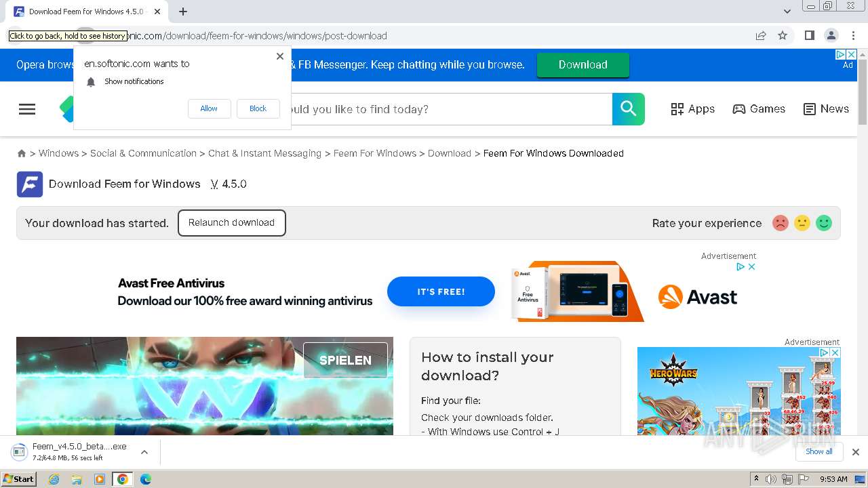This screenshot has height=488, width=868.
Task: Rate experience with yellow neutral face
Action: [802, 223]
